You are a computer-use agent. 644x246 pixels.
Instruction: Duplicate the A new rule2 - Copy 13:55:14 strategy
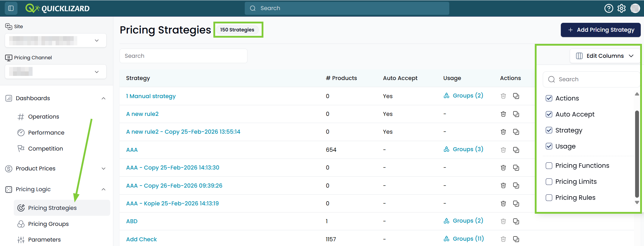click(516, 132)
